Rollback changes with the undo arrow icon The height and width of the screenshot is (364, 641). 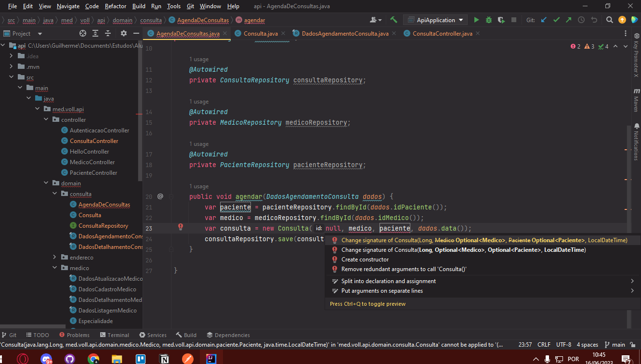coord(594,20)
